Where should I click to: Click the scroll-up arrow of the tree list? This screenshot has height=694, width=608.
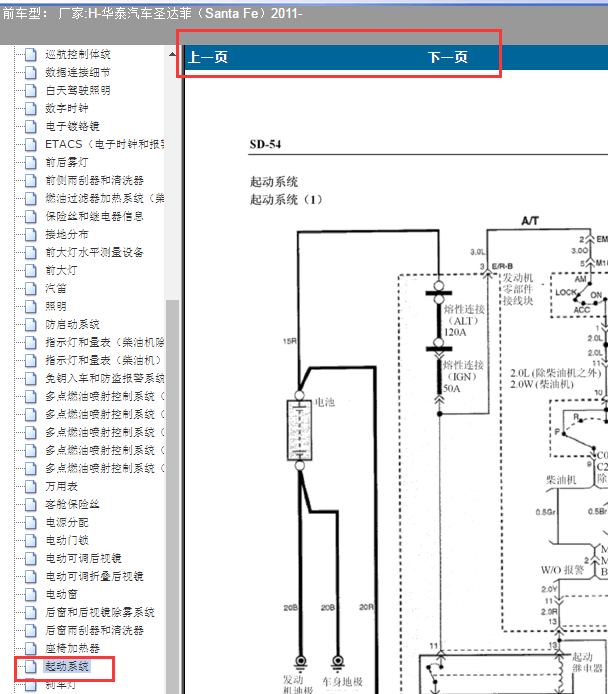tap(172, 54)
